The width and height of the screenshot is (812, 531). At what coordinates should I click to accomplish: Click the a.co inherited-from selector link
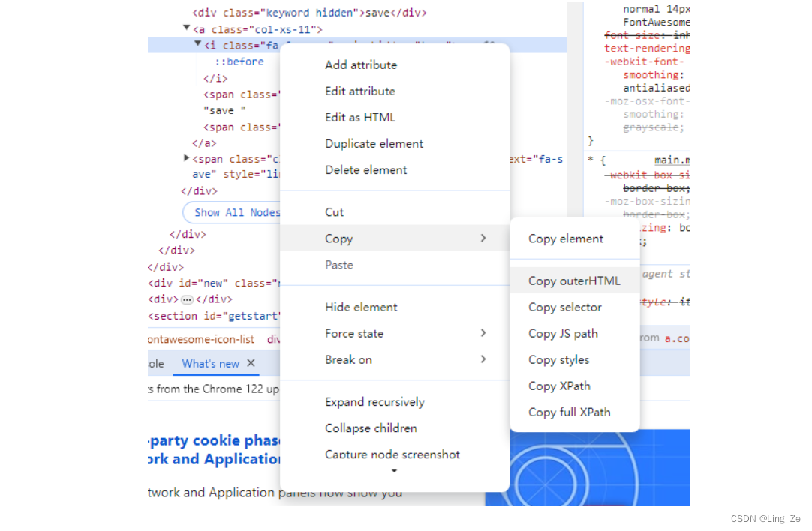(x=677, y=338)
